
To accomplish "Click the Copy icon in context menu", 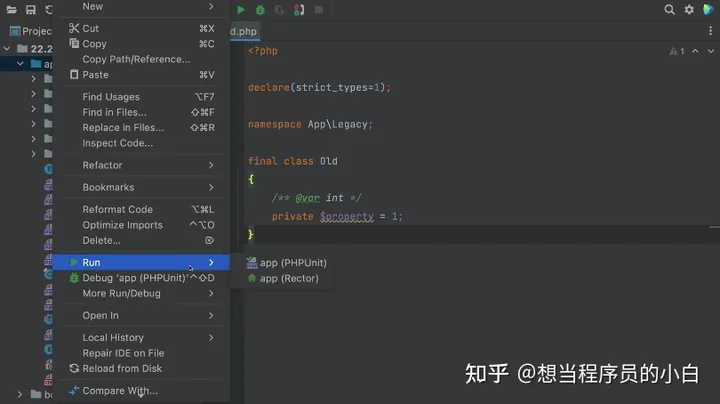I will tap(74, 43).
